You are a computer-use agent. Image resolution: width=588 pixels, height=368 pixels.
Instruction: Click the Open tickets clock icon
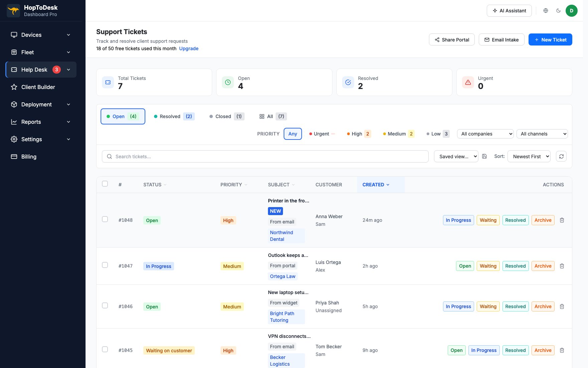[228, 82]
